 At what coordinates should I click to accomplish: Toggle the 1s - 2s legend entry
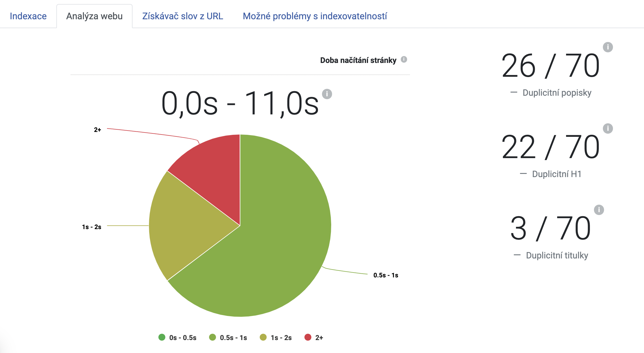276,337
